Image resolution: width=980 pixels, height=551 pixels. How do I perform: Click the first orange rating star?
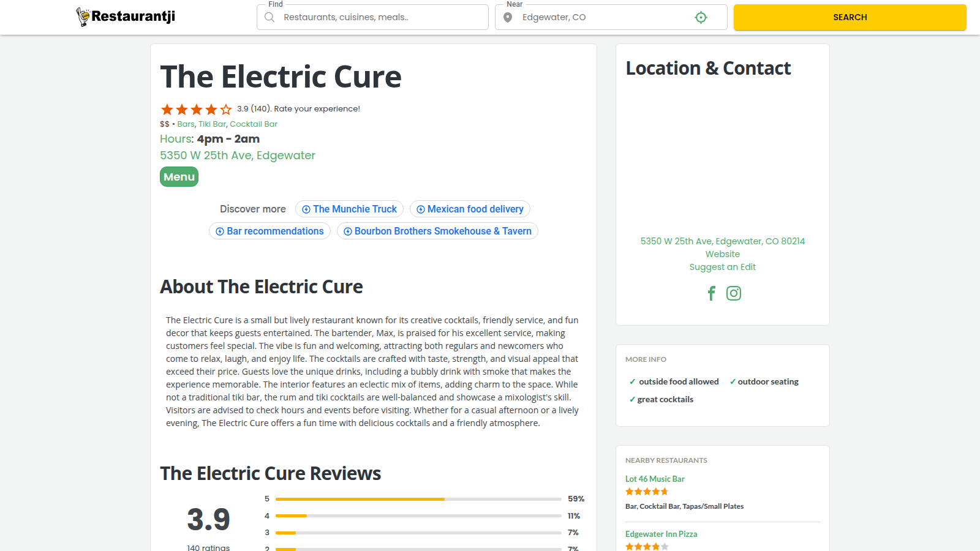(167, 110)
